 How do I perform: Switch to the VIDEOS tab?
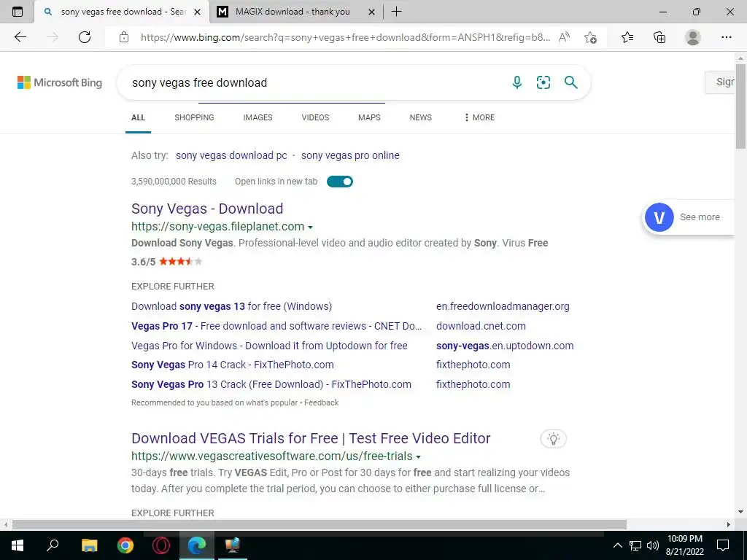(315, 117)
